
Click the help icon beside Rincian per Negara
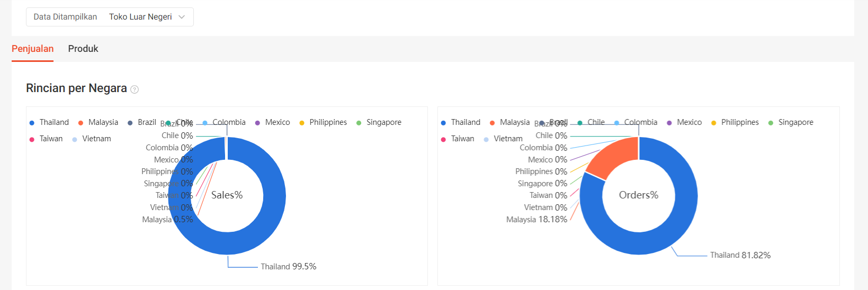point(135,89)
